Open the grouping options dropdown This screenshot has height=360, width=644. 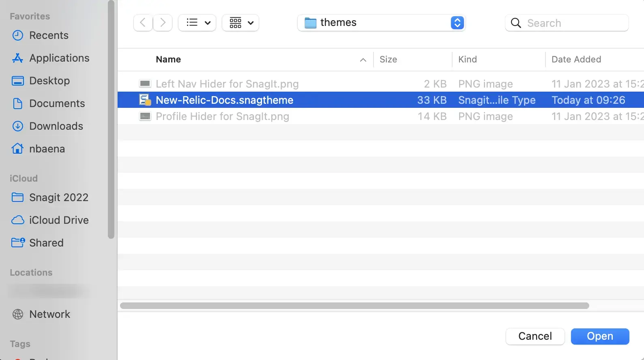click(x=240, y=23)
